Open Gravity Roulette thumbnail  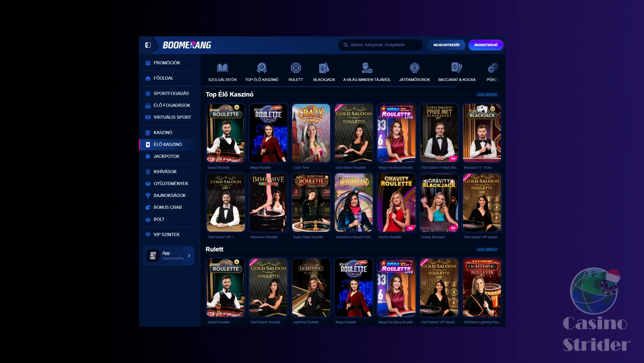[396, 203]
